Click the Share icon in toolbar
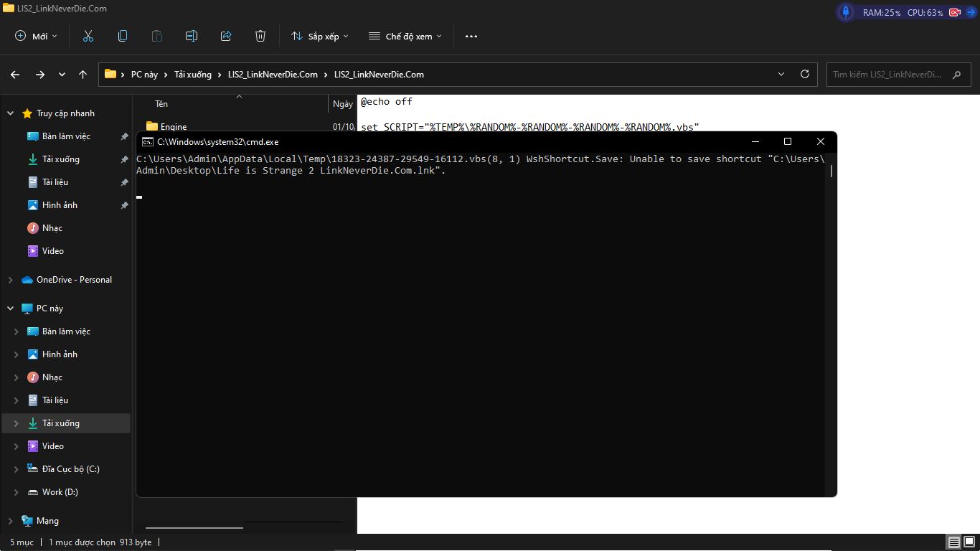 pos(226,36)
